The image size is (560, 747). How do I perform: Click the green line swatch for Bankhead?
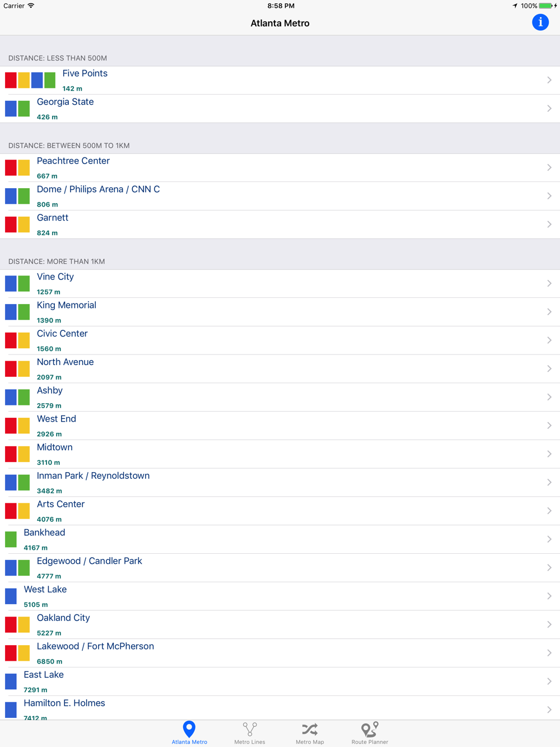pyautogui.click(x=11, y=539)
